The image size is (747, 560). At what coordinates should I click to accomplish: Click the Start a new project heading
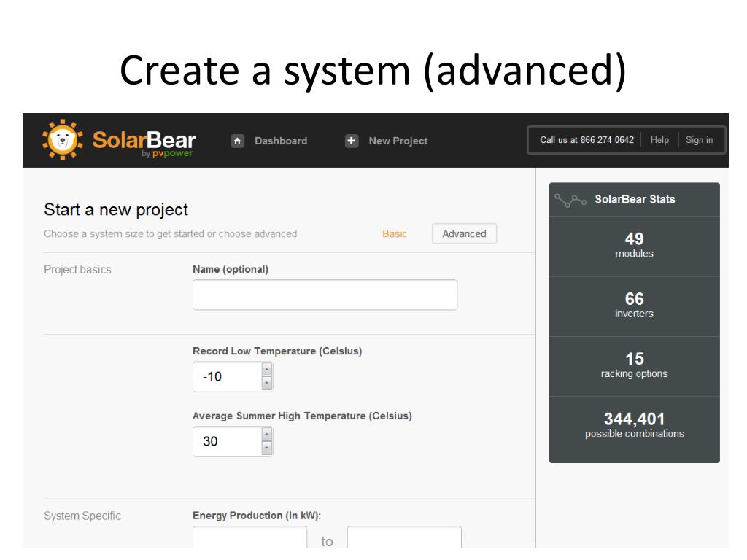click(x=116, y=210)
